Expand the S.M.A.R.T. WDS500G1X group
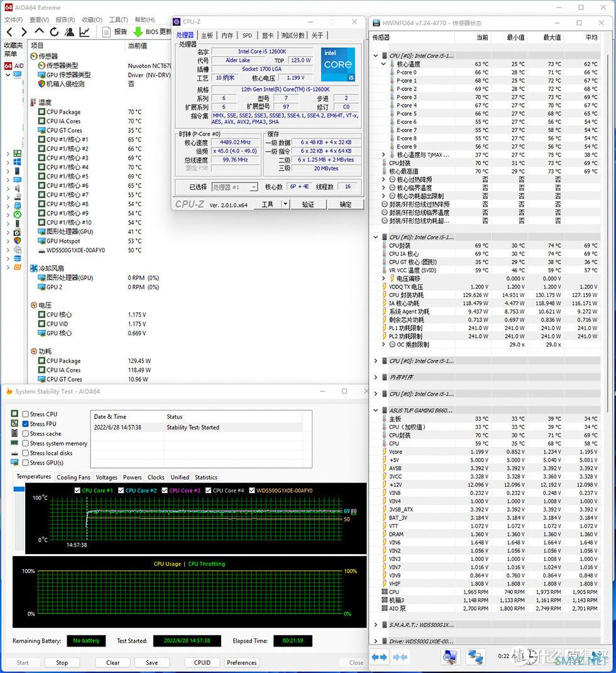The image size is (616, 673). pos(376,625)
